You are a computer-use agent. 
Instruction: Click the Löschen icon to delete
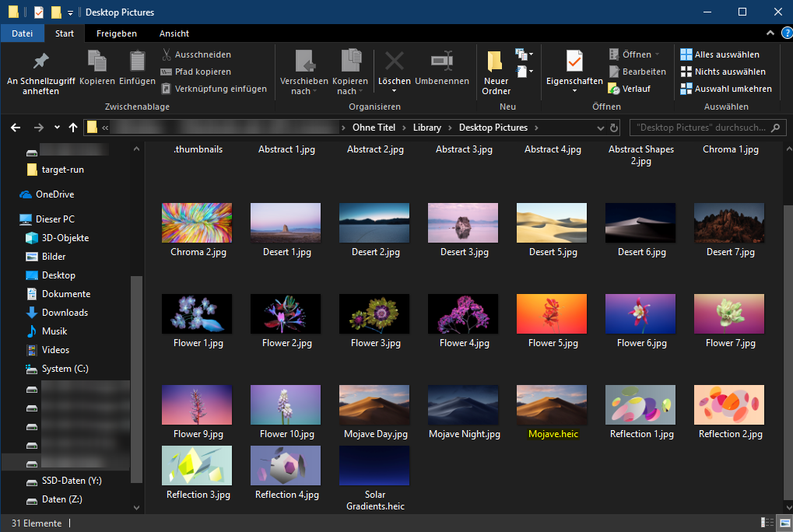coord(394,60)
